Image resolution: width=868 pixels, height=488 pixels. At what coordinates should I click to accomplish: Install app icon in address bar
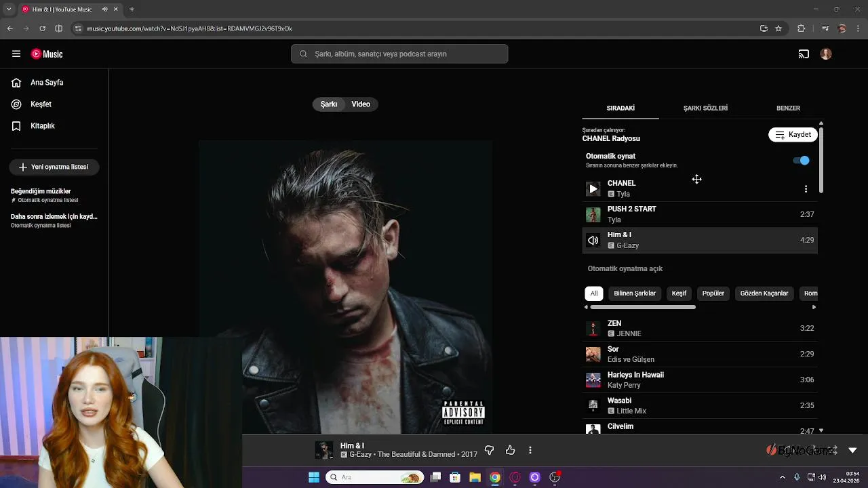point(764,28)
